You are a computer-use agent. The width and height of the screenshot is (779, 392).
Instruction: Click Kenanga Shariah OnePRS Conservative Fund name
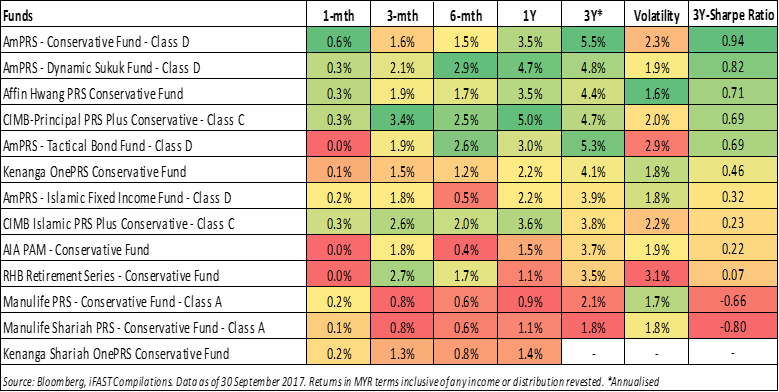click(x=116, y=354)
